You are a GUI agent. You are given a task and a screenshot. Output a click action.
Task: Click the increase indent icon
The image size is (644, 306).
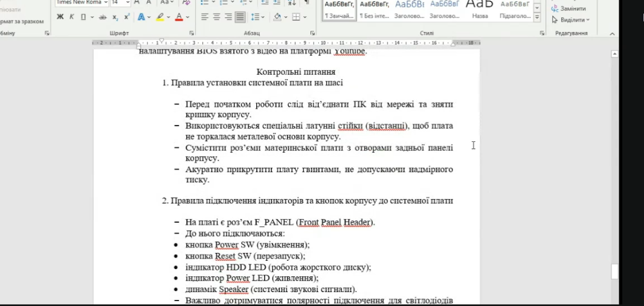[277, 2]
